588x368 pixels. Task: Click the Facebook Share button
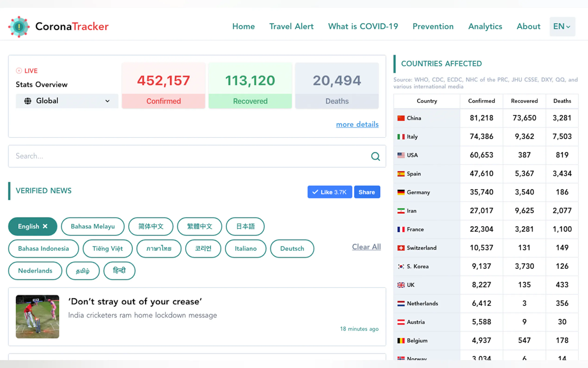[367, 192]
